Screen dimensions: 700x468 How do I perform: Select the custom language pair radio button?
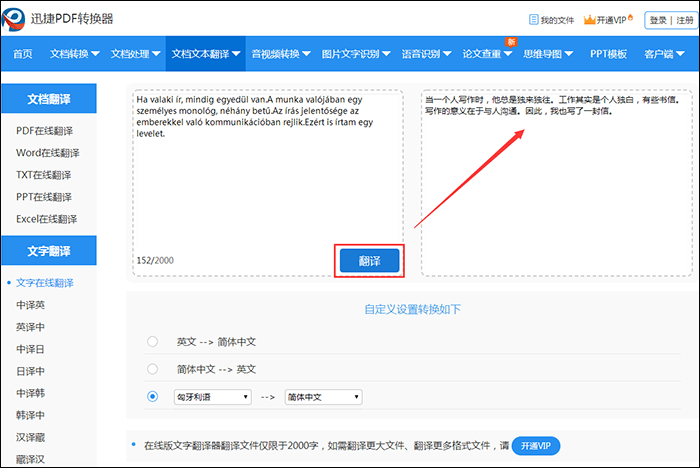[152, 397]
